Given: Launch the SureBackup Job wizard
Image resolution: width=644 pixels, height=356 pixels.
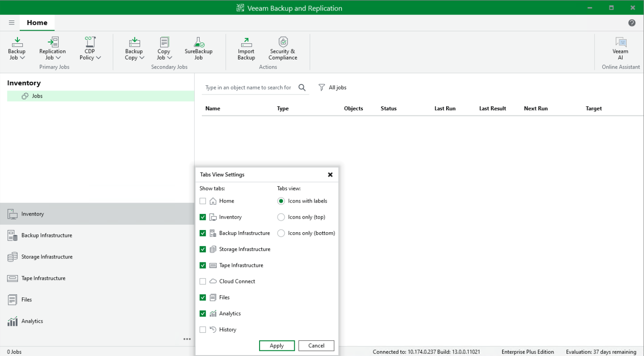Looking at the screenshot, I should tap(199, 48).
